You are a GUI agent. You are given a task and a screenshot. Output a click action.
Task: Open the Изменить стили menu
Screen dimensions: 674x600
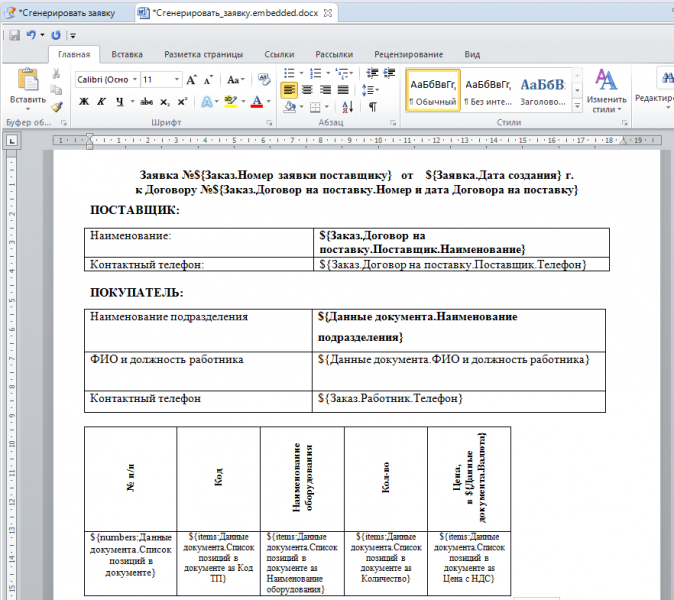(607, 91)
